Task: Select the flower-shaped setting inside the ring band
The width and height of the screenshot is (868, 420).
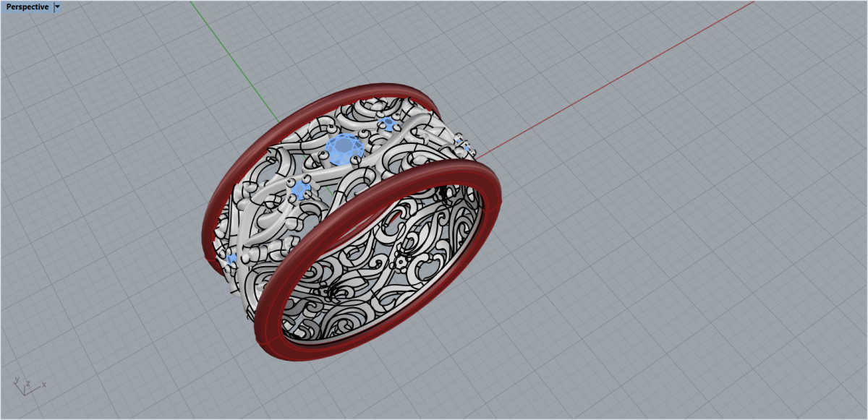Action: point(400,261)
